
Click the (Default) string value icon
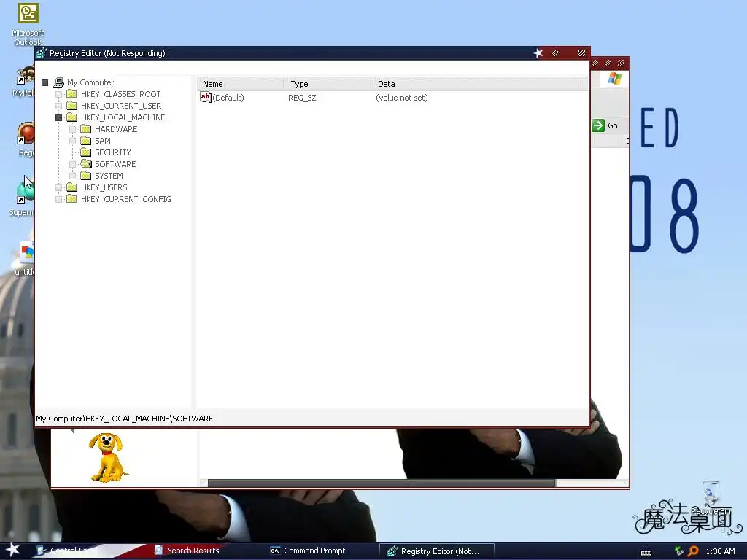[205, 97]
